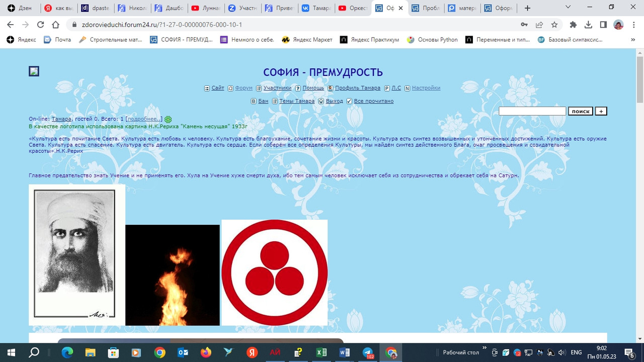
Task: Open the Участники menu link
Action: coord(277,88)
